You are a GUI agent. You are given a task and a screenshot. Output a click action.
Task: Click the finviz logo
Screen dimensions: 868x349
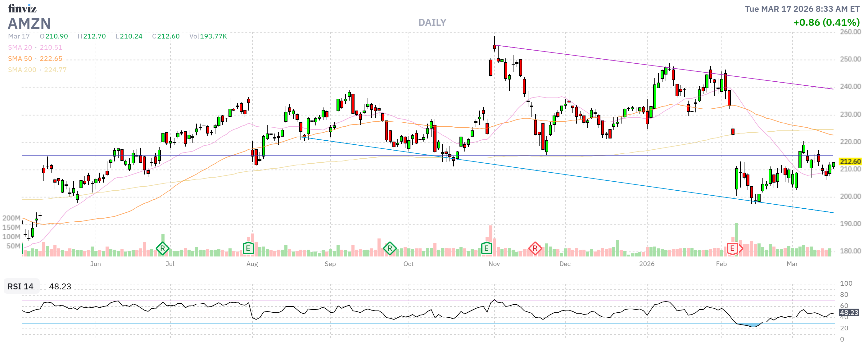pyautogui.click(x=22, y=8)
